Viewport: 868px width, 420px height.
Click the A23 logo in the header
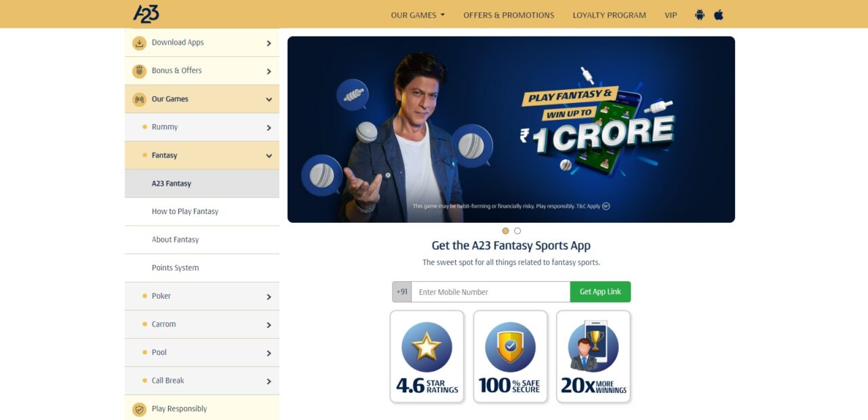146,14
